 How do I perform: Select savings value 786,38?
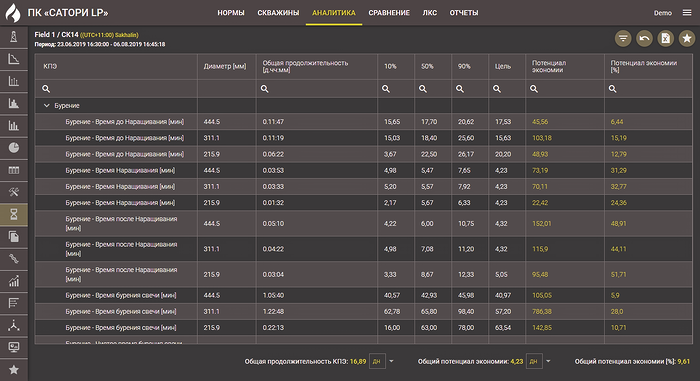pos(542,311)
